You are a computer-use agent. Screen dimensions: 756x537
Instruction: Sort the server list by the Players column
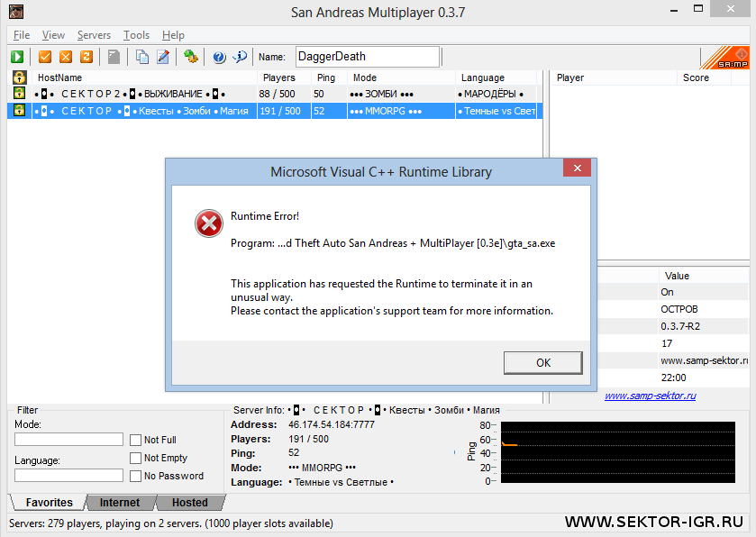284,77
